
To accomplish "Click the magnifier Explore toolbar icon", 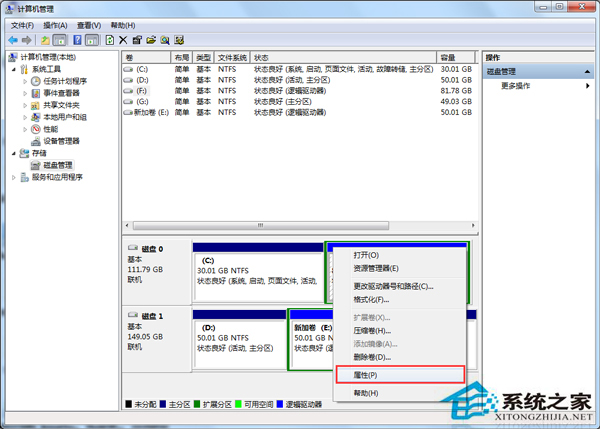I will click(x=165, y=40).
